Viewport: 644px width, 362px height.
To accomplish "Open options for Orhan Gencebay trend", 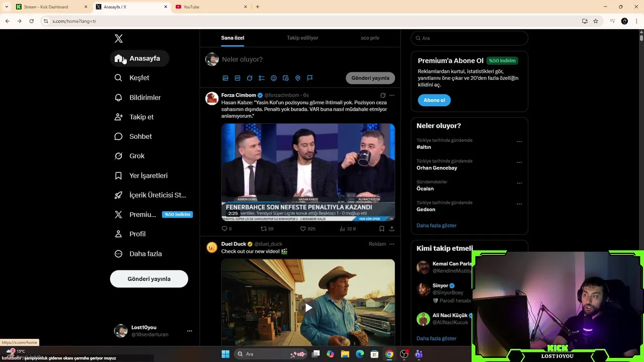I will point(519,162).
